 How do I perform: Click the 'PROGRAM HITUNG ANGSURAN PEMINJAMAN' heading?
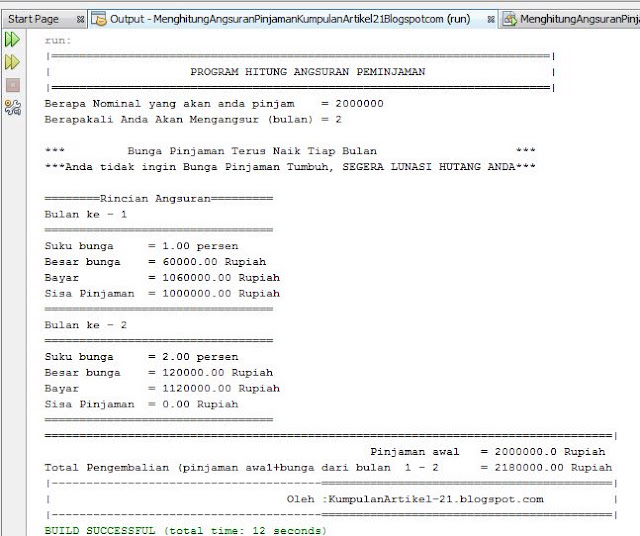coord(308,72)
